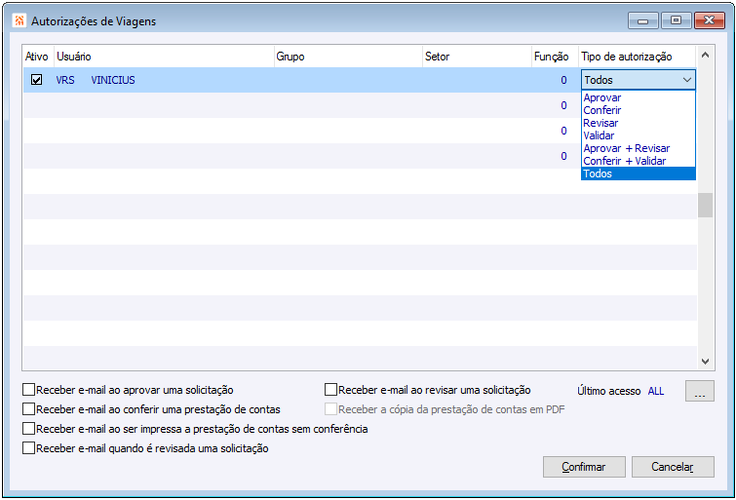Click the Grupo column header
The width and height of the screenshot is (736, 500).
tap(348, 56)
